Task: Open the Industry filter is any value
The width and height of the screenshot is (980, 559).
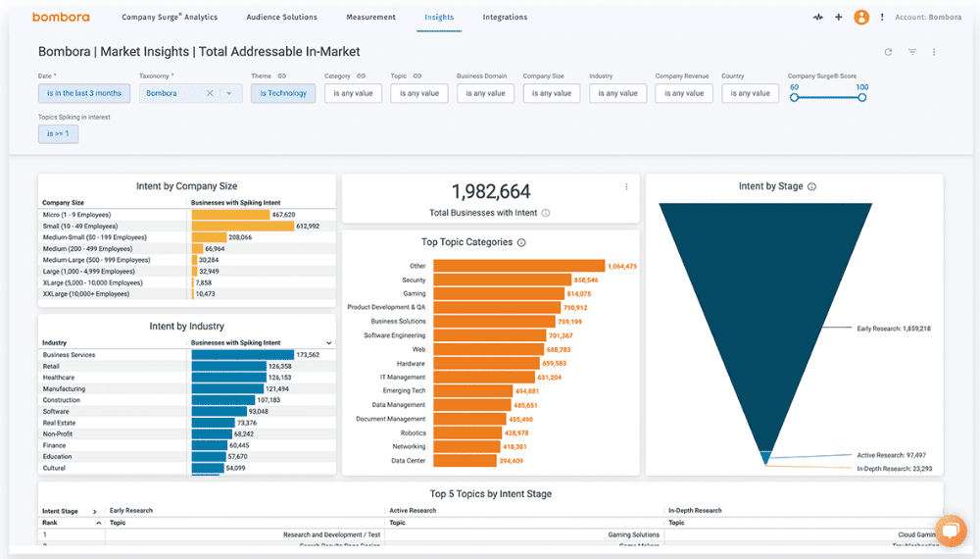Action: click(x=618, y=93)
